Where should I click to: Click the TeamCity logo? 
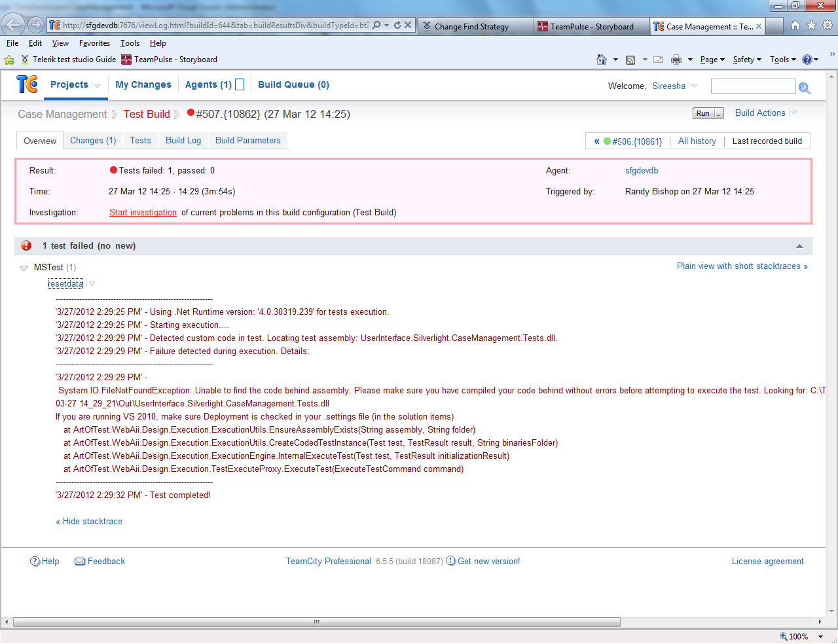coord(27,84)
